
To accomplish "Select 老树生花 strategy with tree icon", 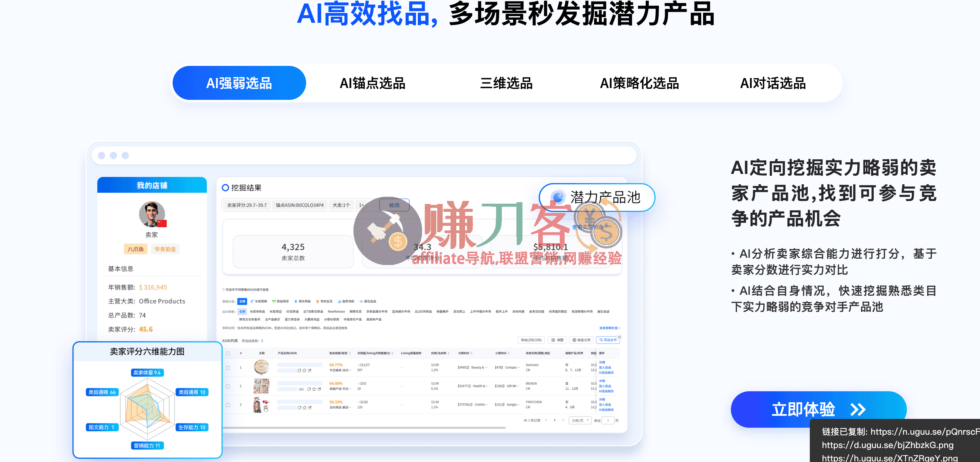I will point(324,301).
